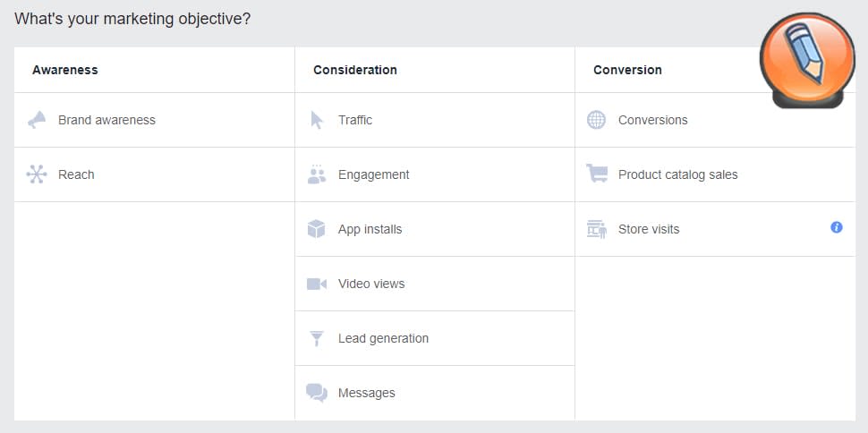Click the Conversion column header
Screen dimensions: 868x433
pos(627,70)
